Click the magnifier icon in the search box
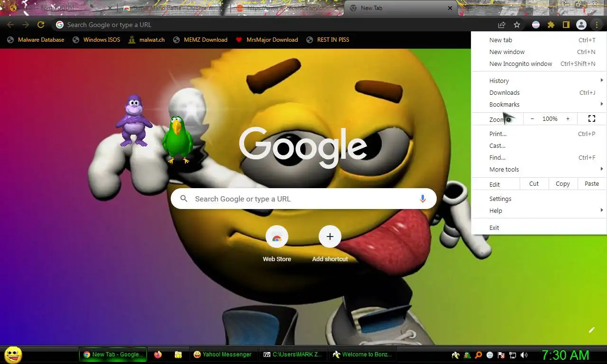Viewport: 607px width, 364px height. pyautogui.click(x=184, y=199)
